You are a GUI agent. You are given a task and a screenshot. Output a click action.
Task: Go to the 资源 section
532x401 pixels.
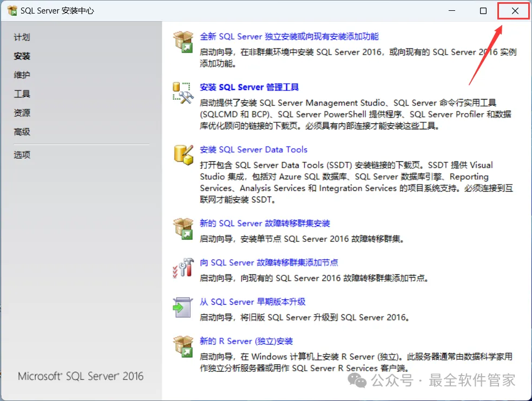pyautogui.click(x=22, y=113)
